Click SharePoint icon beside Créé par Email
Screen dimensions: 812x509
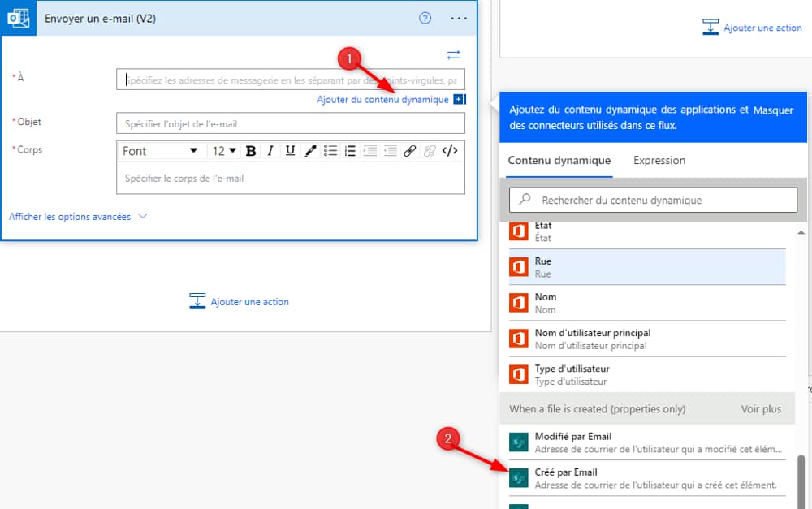pos(518,478)
